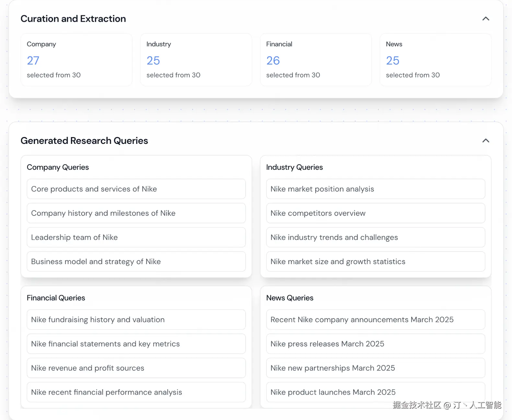The height and width of the screenshot is (420, 512).
Task: Click the Leadership team of Nike query
Action: 136,238
